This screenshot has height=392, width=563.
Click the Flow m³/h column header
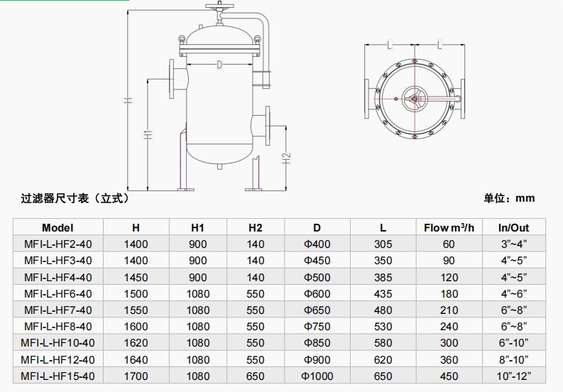click(x=449, y=228)
